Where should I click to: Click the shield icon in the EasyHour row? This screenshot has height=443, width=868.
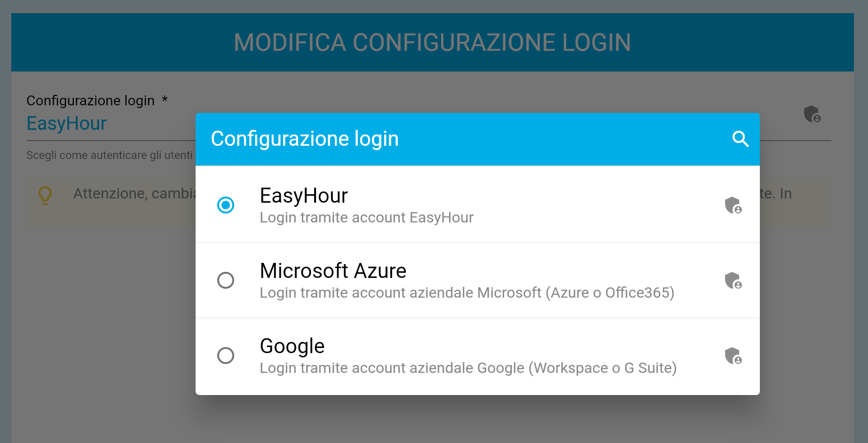click(733, 205)
